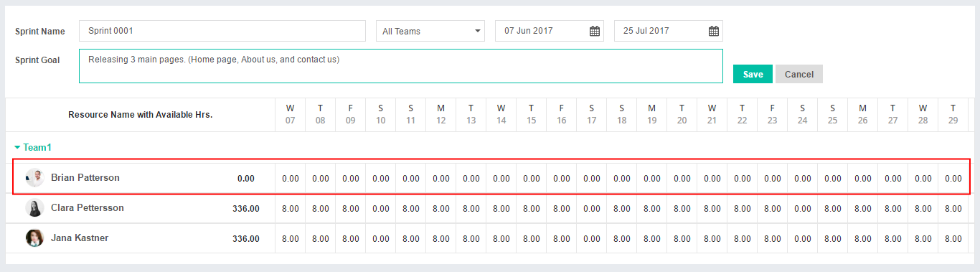The width and height of the screenshot is (980, 272).
Task: Collapse the Team1 group arrow
Action: tap(17, 147)
